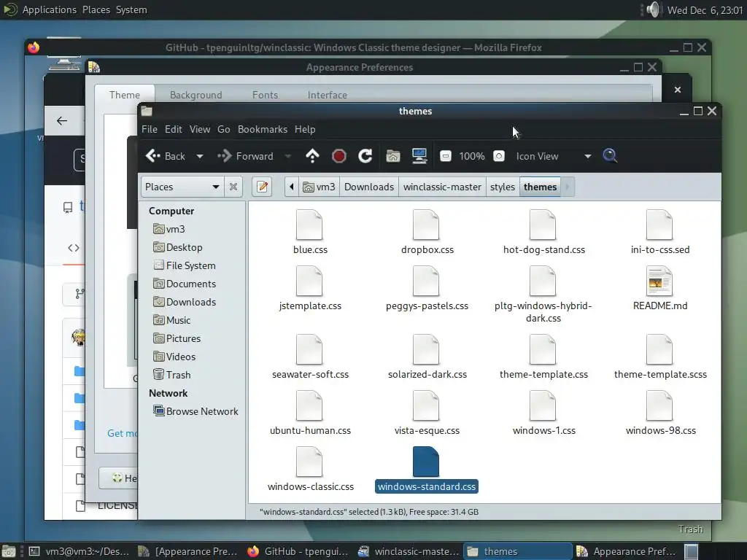The height and width of the screenshot is (560, 747).
Task: Switch to the GitHub Firefox taskbar entry
Action: point(298,551)
